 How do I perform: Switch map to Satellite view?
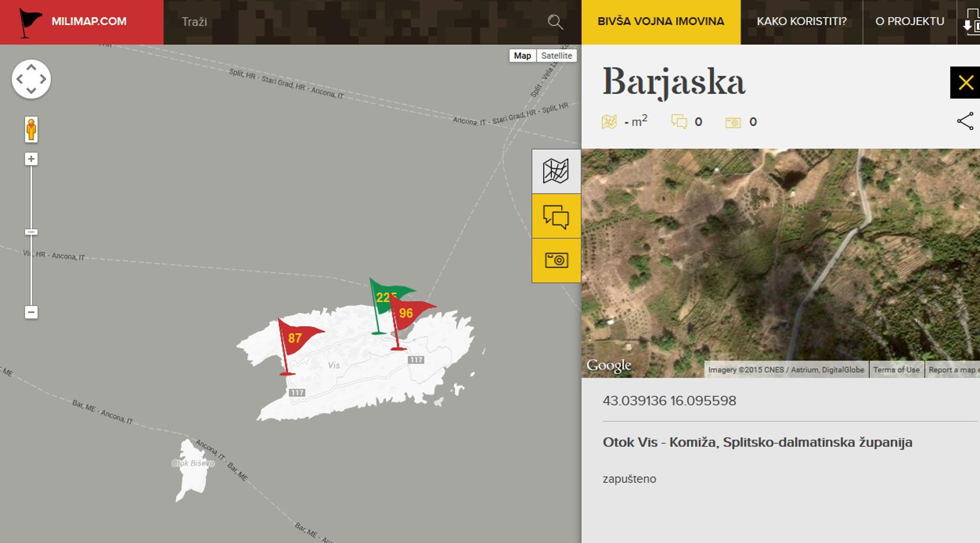pyautogui.click(x=556, y=56)
